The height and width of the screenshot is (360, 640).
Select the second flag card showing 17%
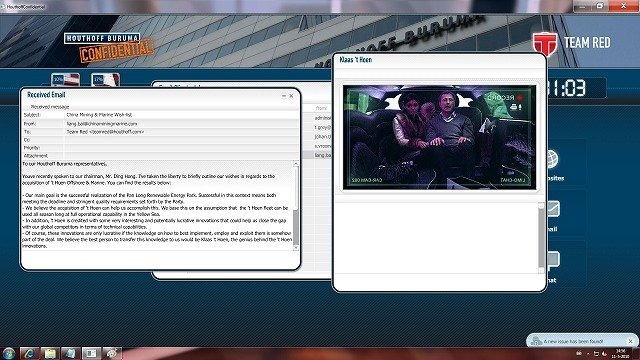point(105,79)
